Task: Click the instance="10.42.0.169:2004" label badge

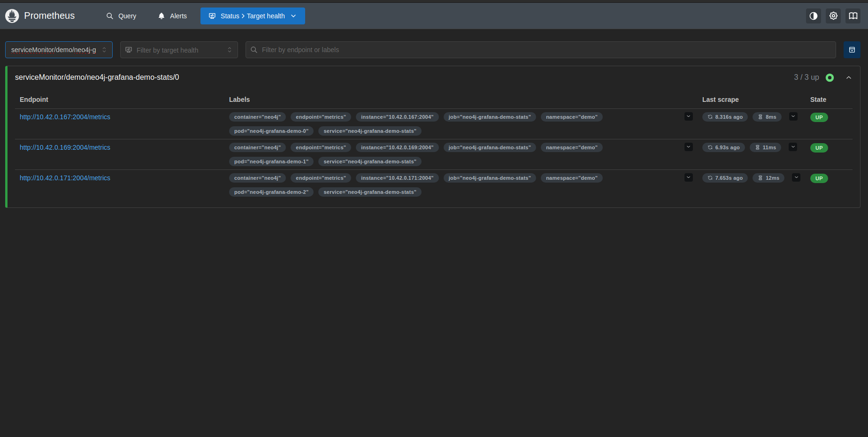Action: [397, 147]
